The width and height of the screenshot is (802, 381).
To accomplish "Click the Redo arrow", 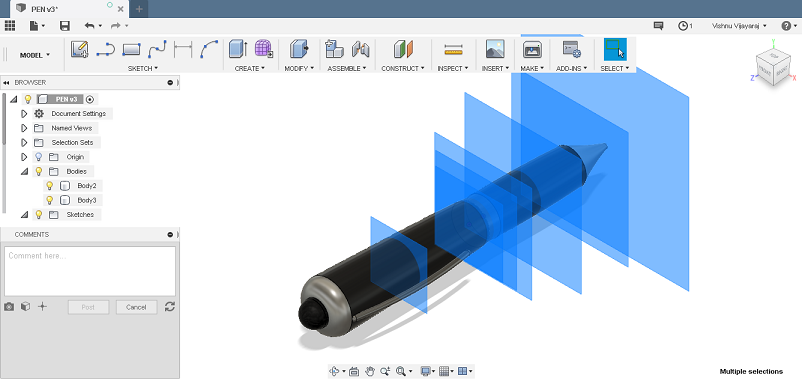I will [116, 26].
